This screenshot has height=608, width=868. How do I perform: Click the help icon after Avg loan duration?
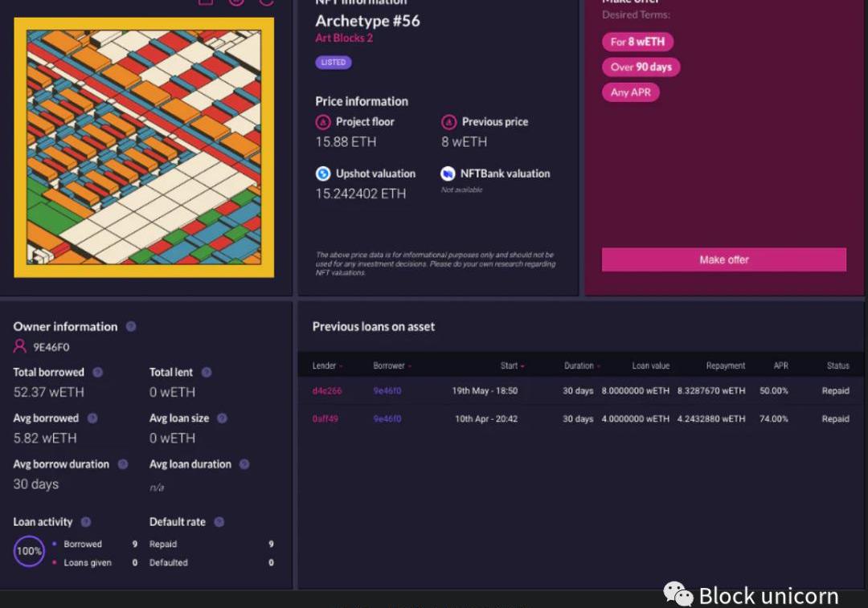click(244, 464)
